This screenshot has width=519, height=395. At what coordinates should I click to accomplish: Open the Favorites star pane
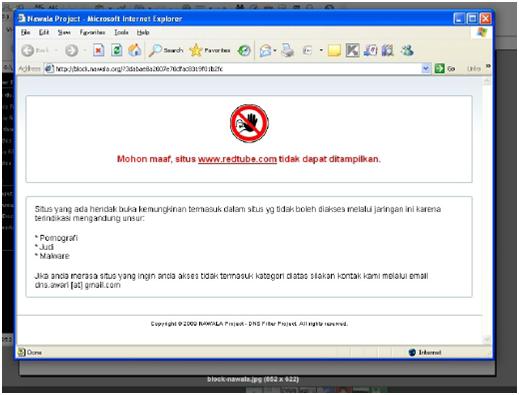point(210,50)
